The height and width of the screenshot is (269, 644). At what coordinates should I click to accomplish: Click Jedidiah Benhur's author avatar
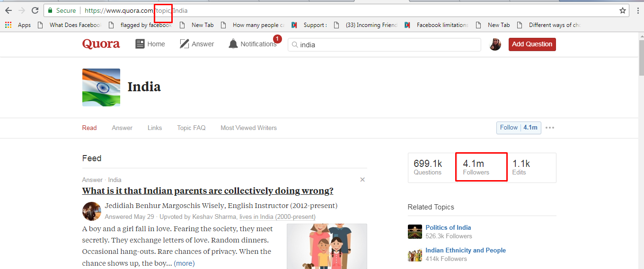91,211
